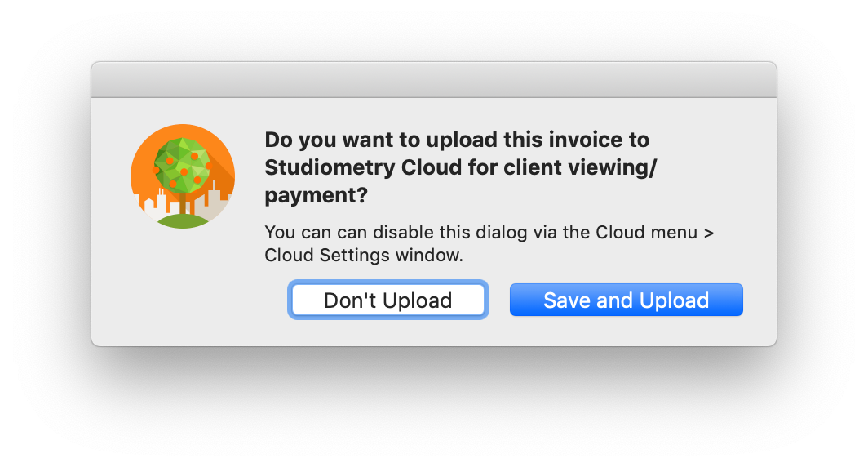
Task: Click the "client viewing/" text in the heading
Action: pos(580,168)
